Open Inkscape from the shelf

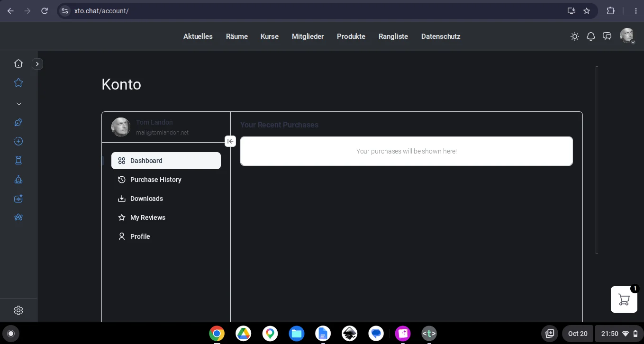(x=350, y=334)
